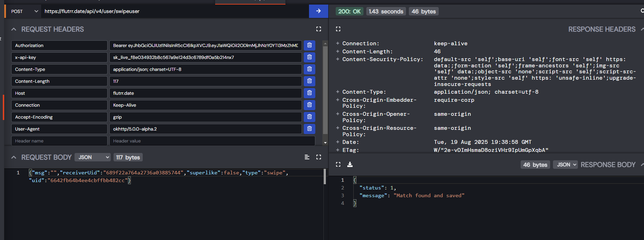This screenshot has height=240, width=644.
Task: Edit the gzip Accept-Encoding value field
Action: tap(206, 117)
